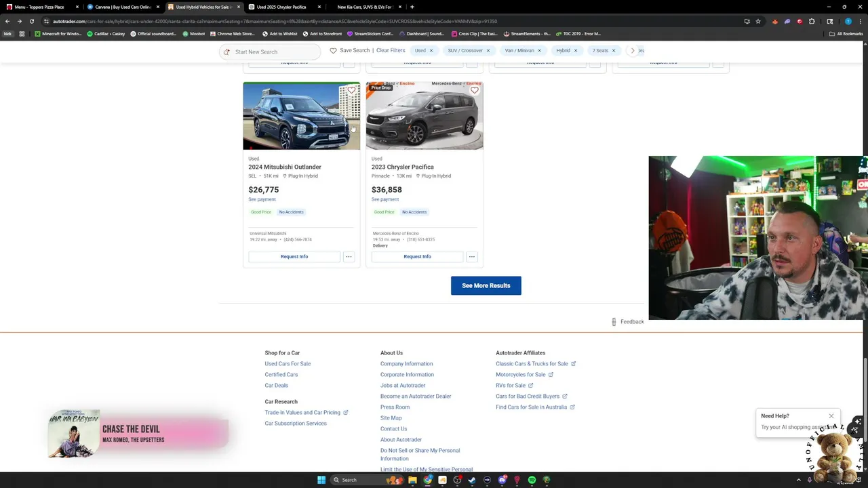This screenshot has height=488, width=868.
Task: Open Car Deals footer link
Action: click(277, 386)
